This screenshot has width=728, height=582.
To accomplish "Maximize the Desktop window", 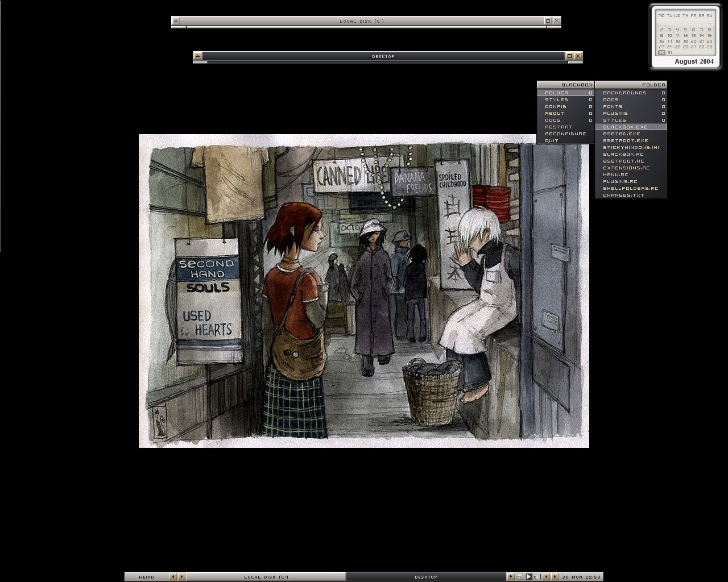I will click(569, 56).
